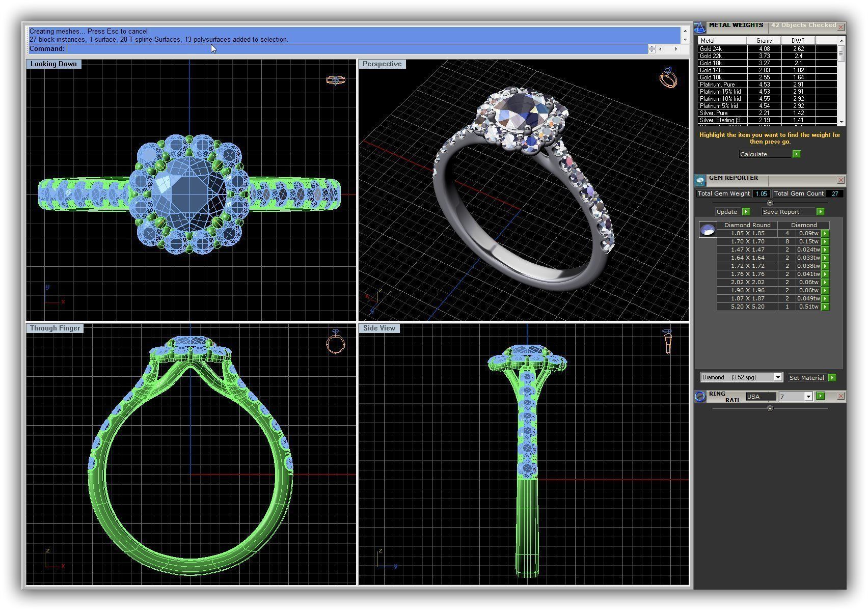Click the round diamond gem thumbnail
Screen dimensions: 868x611
pos(708,230)
